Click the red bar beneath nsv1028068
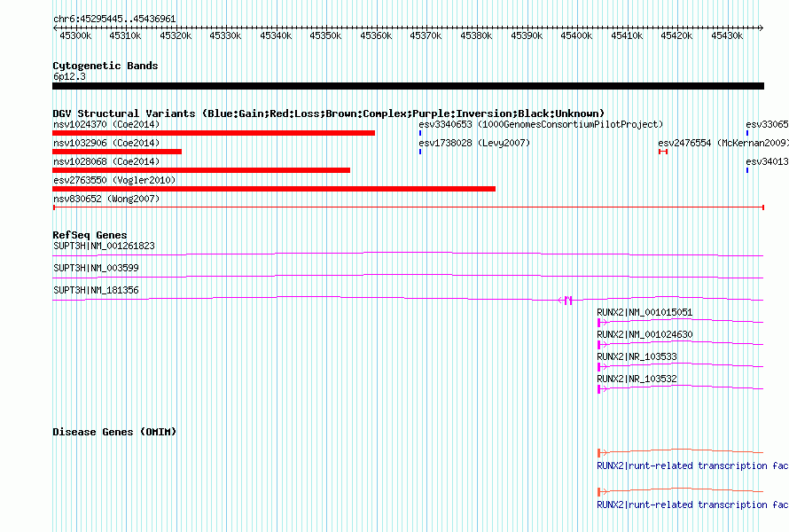The width and height of the screenshot is (789, 532). tap(201, 170)
